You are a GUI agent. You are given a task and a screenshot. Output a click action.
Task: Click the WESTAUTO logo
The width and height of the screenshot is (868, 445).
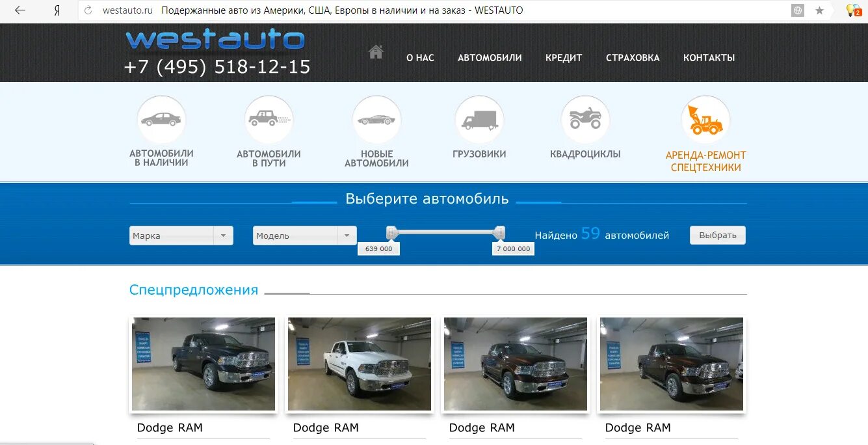point(215,40)
